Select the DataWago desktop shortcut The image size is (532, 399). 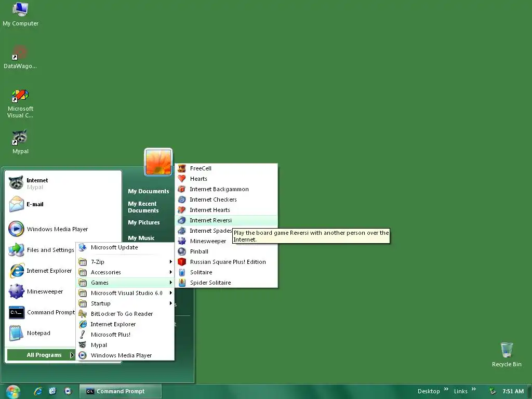(x=20, y=57)
